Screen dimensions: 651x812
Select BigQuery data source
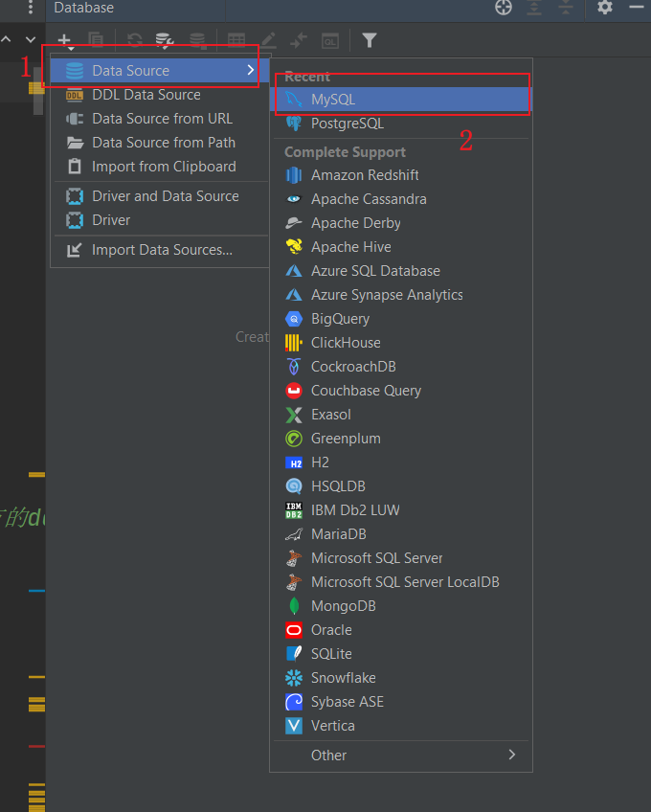(x=401, y=319)
